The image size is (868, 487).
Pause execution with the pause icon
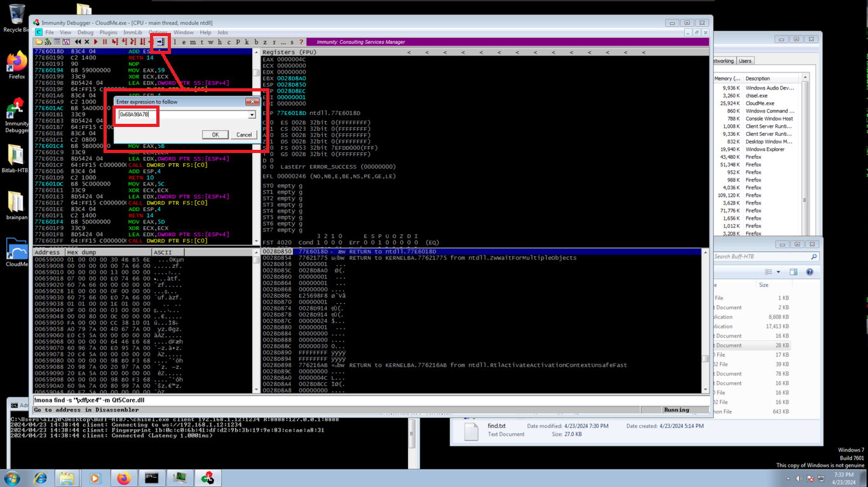(105, 42)
